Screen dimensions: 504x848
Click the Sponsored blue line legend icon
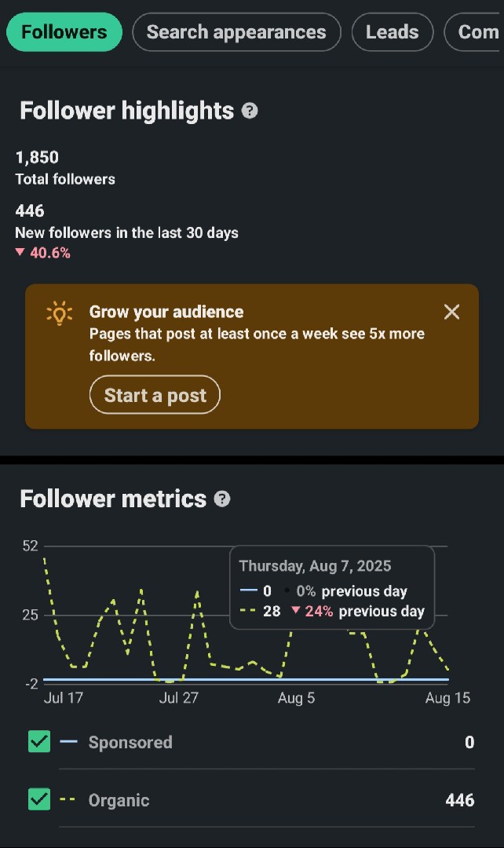tap(68, 741)
